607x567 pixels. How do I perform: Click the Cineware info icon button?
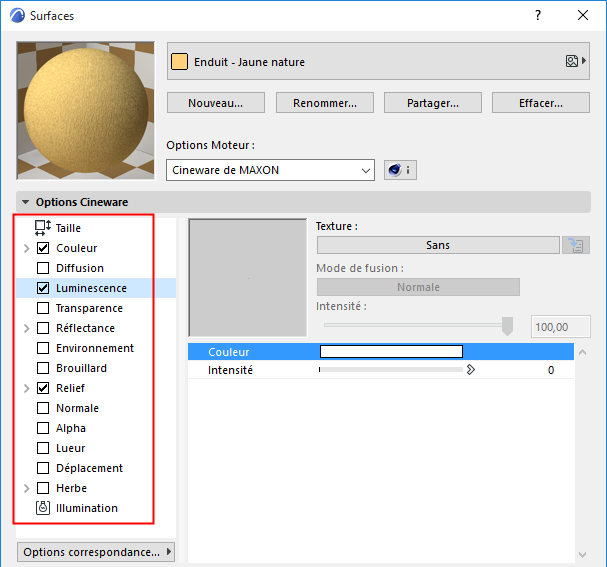pos(400,170)
